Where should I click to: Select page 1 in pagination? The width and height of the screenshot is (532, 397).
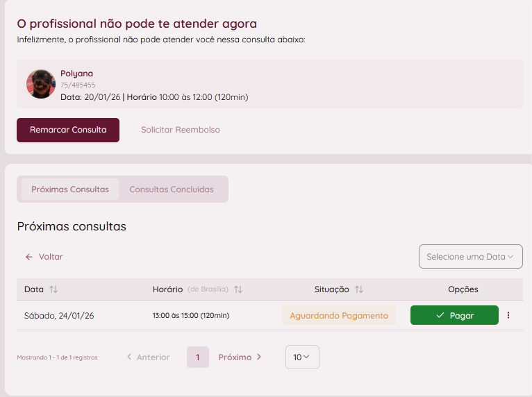[197, 357]
